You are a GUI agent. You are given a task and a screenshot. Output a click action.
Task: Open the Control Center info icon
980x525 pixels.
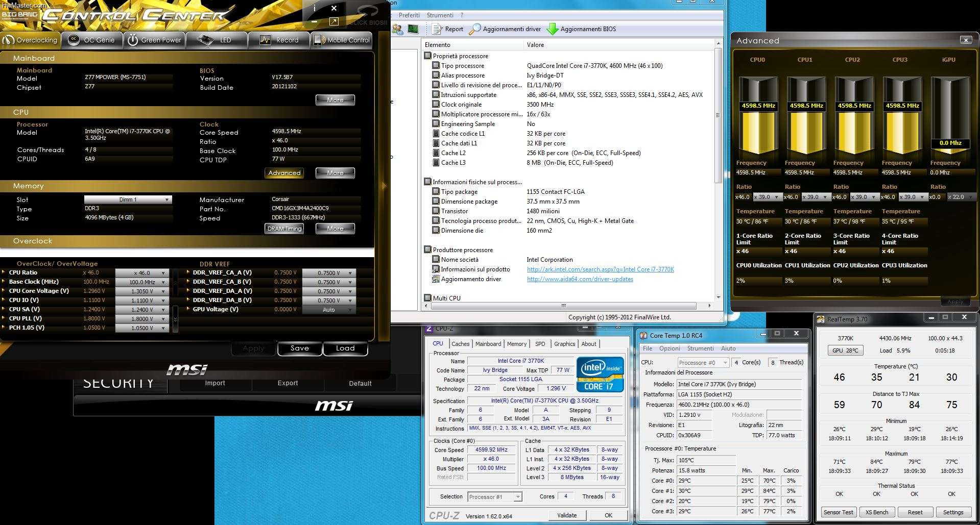[314, 8]
